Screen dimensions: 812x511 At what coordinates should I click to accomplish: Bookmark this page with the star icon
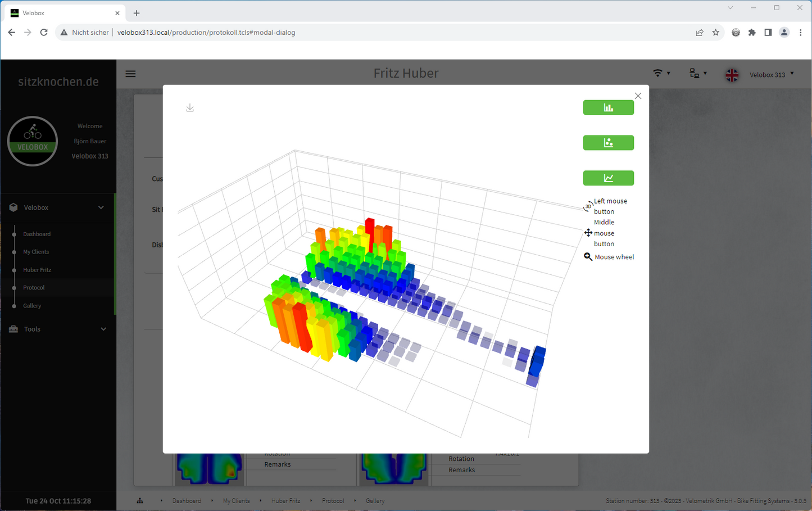pos(715,33)
